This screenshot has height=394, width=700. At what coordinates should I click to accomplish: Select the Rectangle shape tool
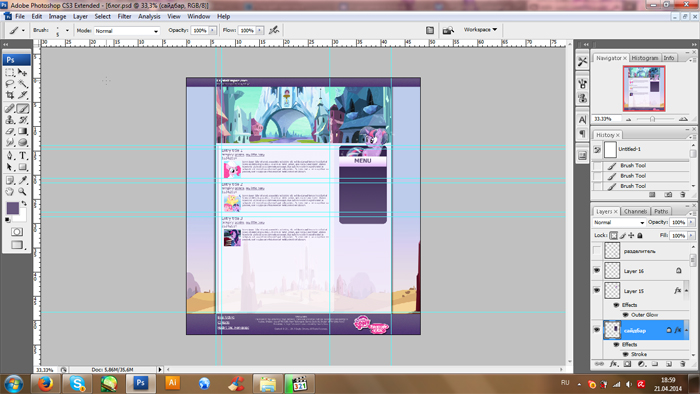[x=22, y=167]
